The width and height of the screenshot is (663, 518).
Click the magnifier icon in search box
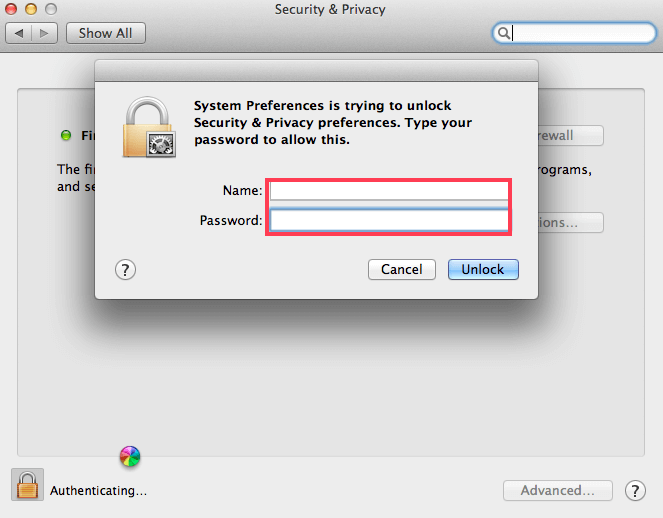point(505,33)
